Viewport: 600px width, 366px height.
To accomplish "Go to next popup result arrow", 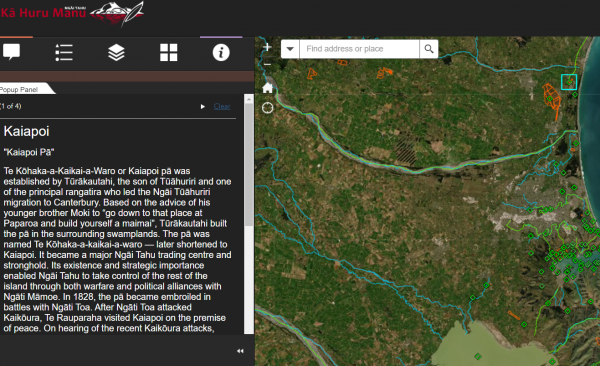I will 203,106.
